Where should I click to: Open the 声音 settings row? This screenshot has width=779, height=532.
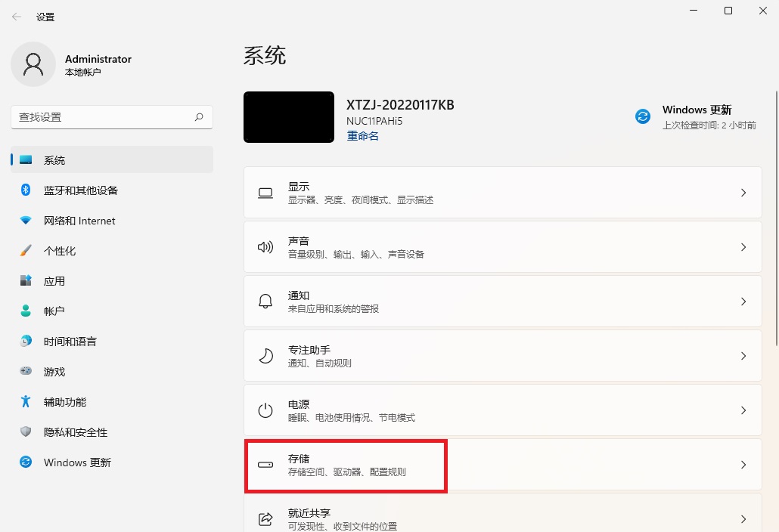coord(502,247)
